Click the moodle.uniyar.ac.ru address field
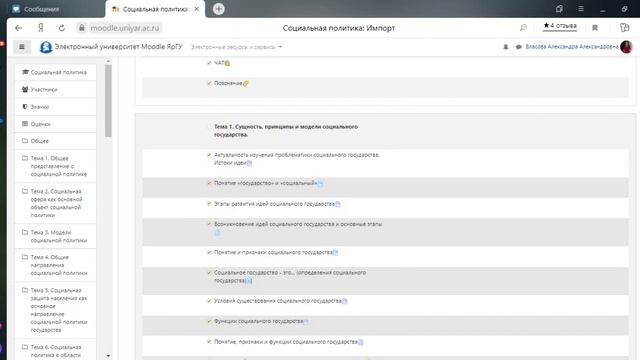The height and width of the screenshot is (360, 640). [124, 28]
